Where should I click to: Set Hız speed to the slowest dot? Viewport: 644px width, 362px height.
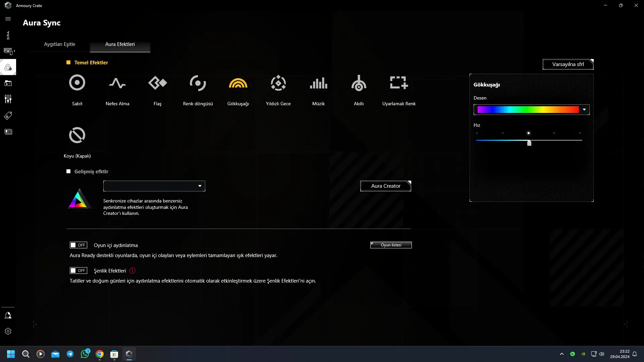click(477, 133)
